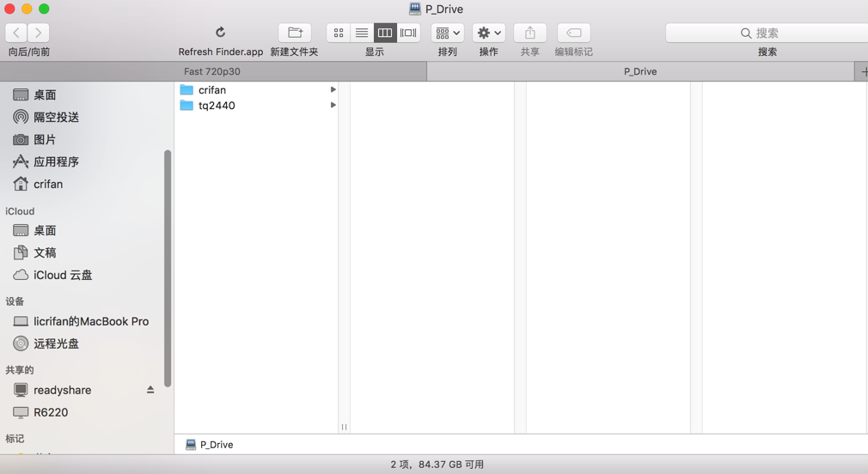Eject the readyshare server

point(150,390)
